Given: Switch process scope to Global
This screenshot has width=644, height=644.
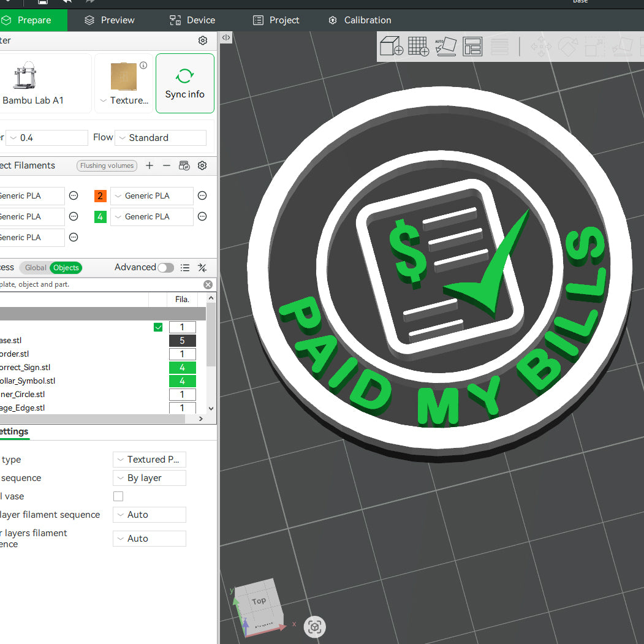Looking at the screenshot, I should click(35, 268).
